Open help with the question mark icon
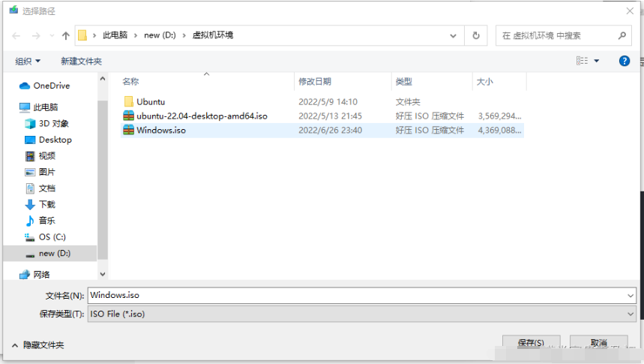This screenshot has width=644, height=364. [x=625, y=61]
